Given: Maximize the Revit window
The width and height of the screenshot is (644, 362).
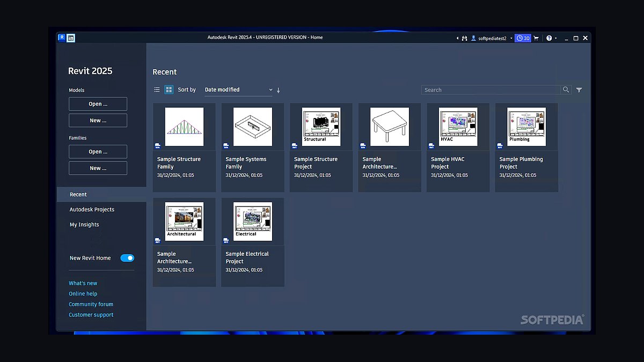Looking at the screenshot, I should pyautogui.click(x=576, y=39).
